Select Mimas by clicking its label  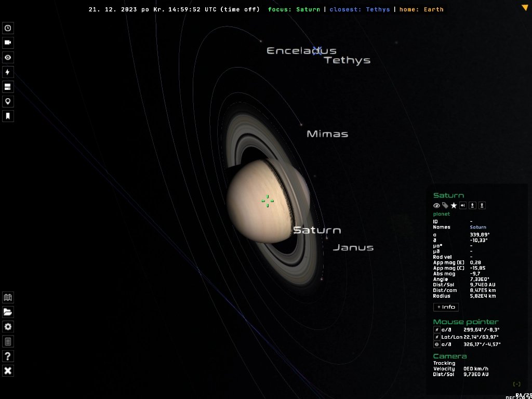327,134
